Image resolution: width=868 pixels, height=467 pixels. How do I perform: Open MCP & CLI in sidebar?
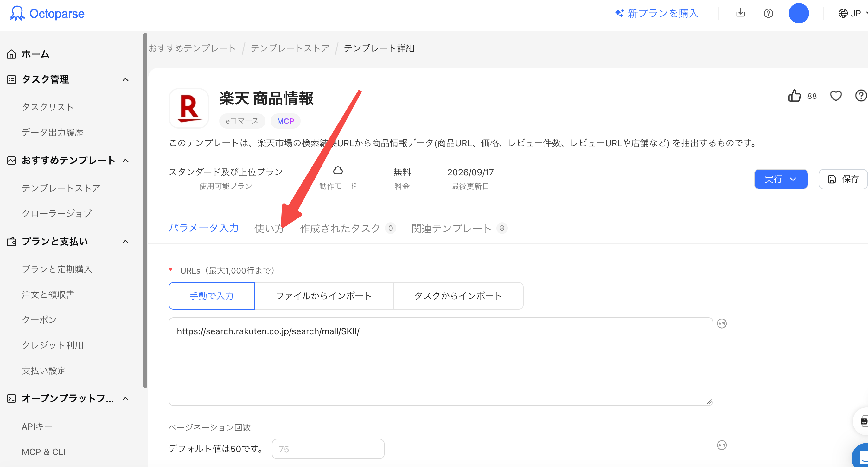pos(43,452)
